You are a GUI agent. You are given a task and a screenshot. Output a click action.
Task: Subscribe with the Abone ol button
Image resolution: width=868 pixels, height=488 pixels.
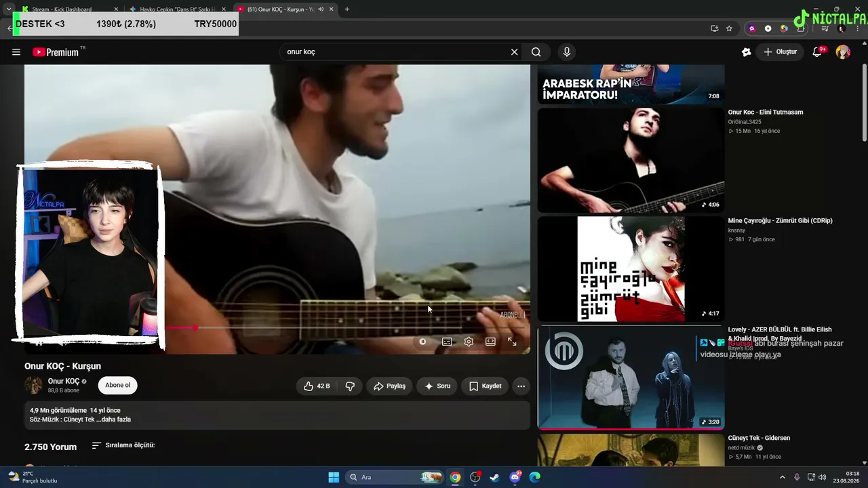tap(117, 386)
